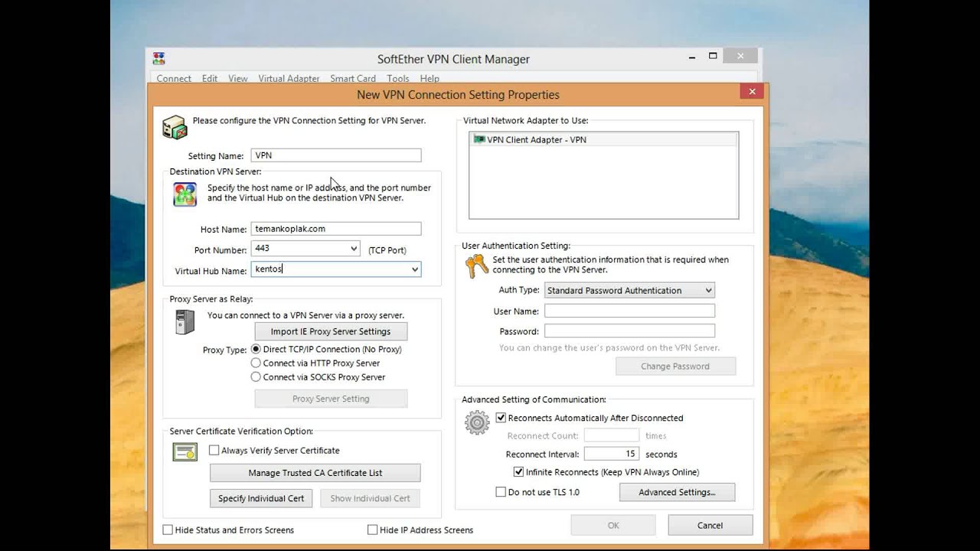Click Manage Trusted CA Certificate List
Image resolution: width=980 pixels, height=551 pixels.
315,473
